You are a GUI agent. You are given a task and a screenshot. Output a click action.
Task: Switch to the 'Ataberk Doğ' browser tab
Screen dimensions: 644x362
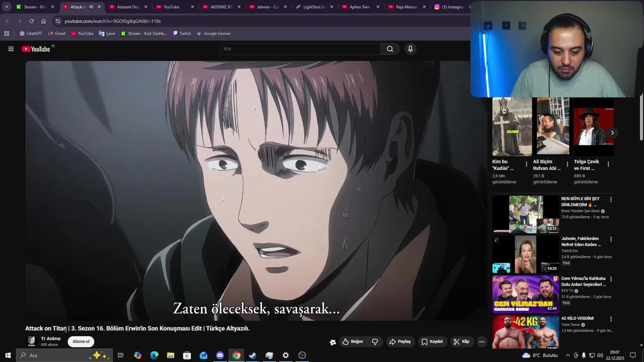click(x=128, y=7)
